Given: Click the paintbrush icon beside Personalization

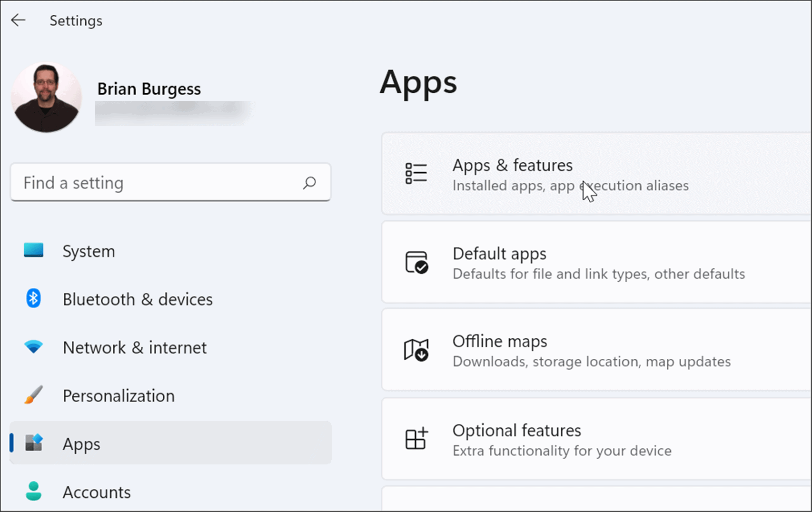Looking at the screenshot, I should [33, 395].
